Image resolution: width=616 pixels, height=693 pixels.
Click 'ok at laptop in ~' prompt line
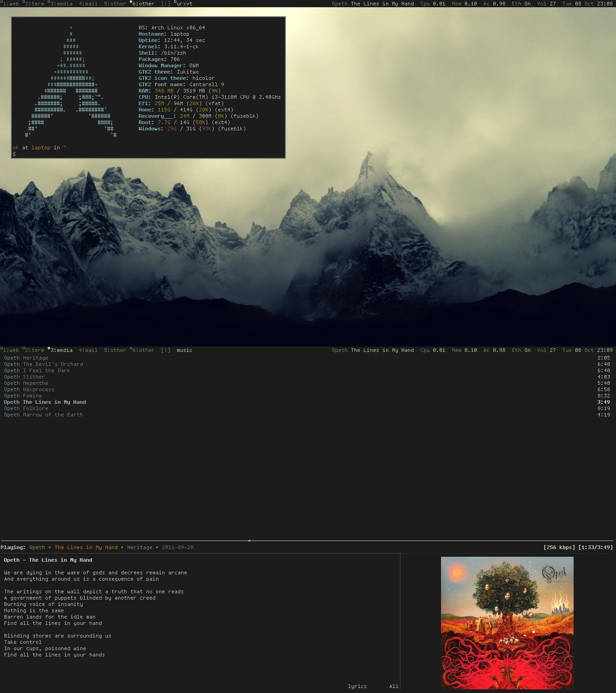coord(39,148)
